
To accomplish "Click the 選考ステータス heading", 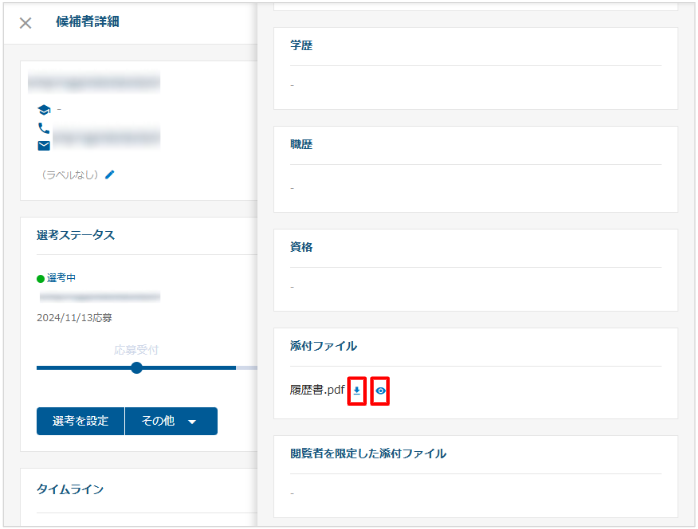I will point(75,235).
